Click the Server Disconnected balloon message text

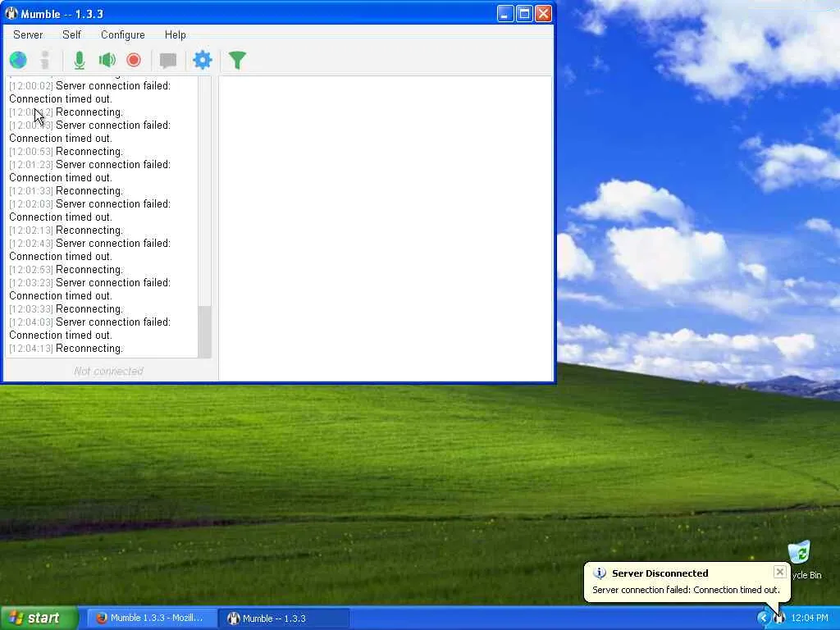[686, 590]
